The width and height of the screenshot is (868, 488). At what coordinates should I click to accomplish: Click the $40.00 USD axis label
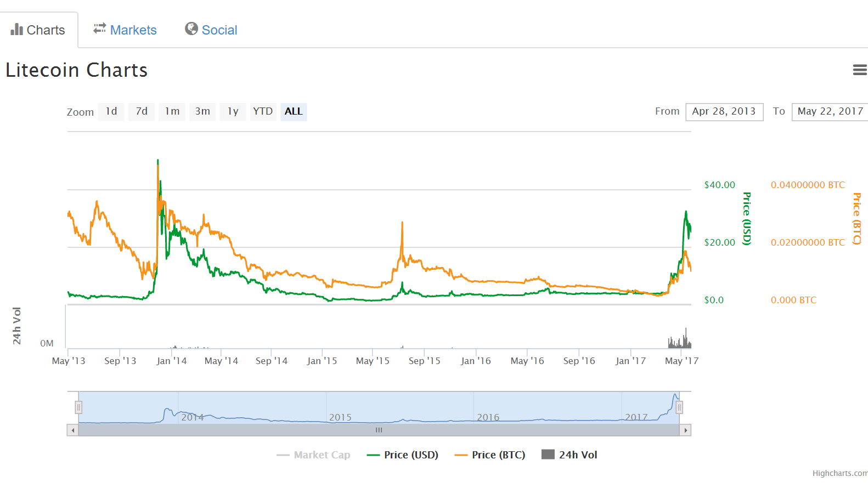click(719, 185)
